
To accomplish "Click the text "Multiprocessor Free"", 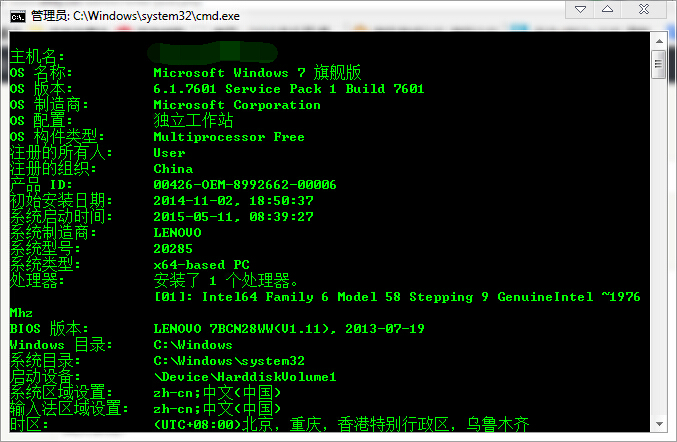I will click(229, 137).
